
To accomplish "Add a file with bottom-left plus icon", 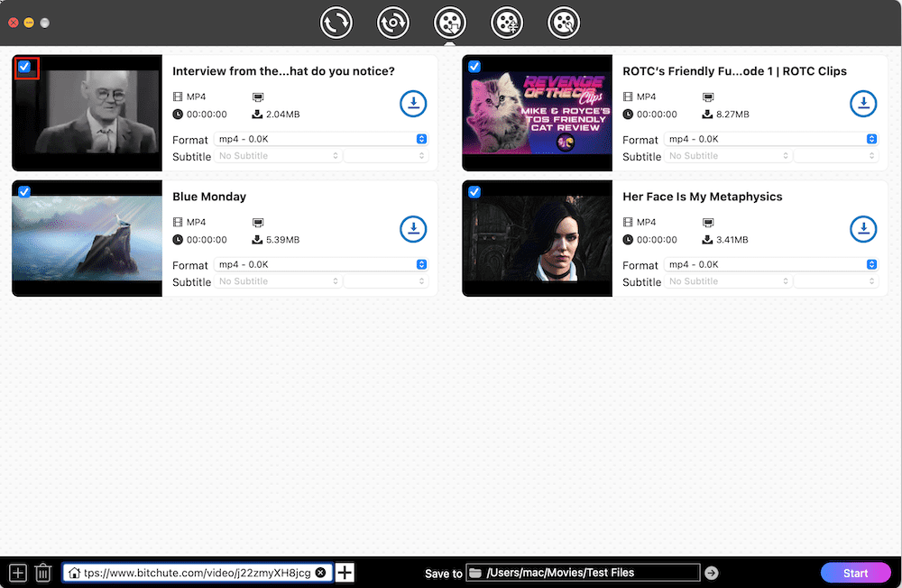I will [x=18, y=573].
